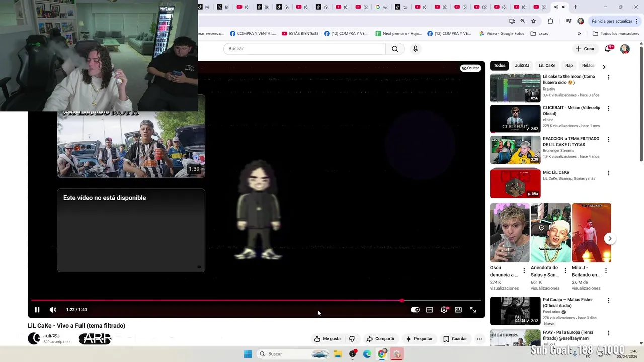The image size is (644, 362).
Task: Open options for Mix: LiL CaKe
Action: pos(608,173)
